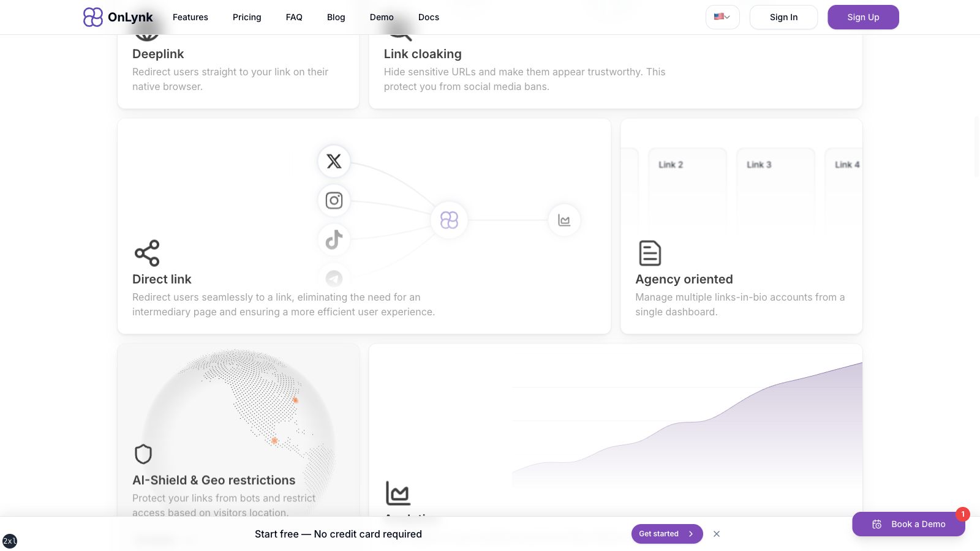Click the X (Twitter) icon in diagram

tap(334, 161)
